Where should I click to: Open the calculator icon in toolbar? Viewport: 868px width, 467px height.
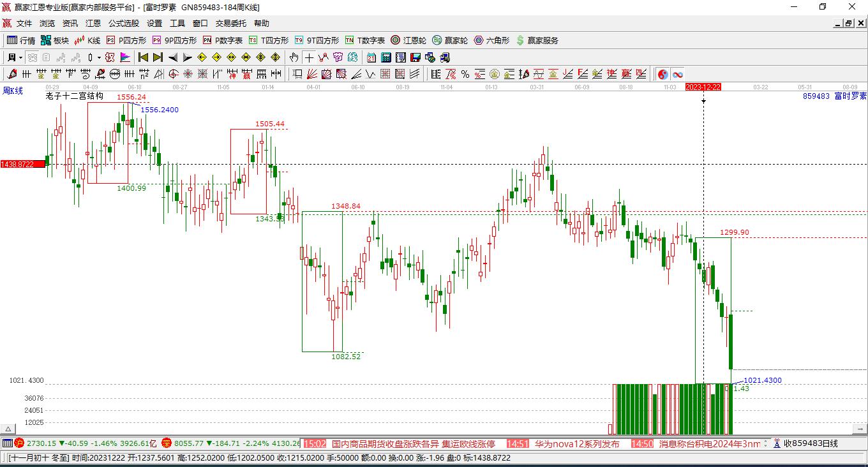[385, 57]
